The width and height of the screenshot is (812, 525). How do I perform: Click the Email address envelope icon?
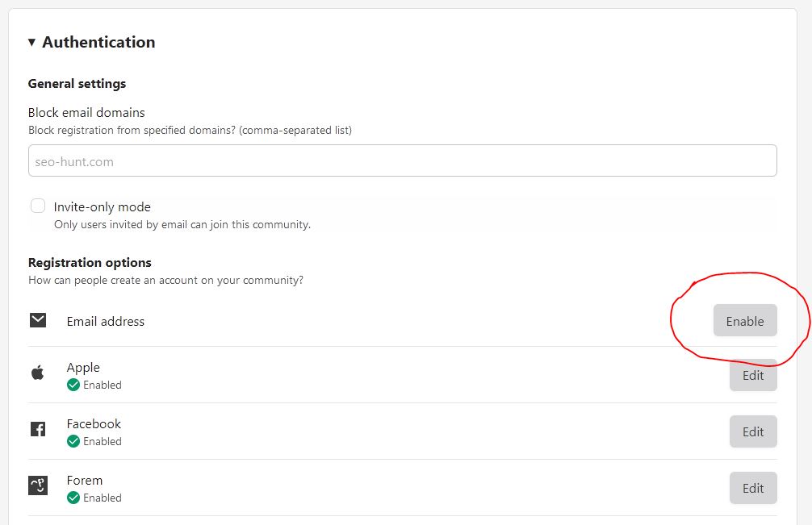click(x=38, y=321)
